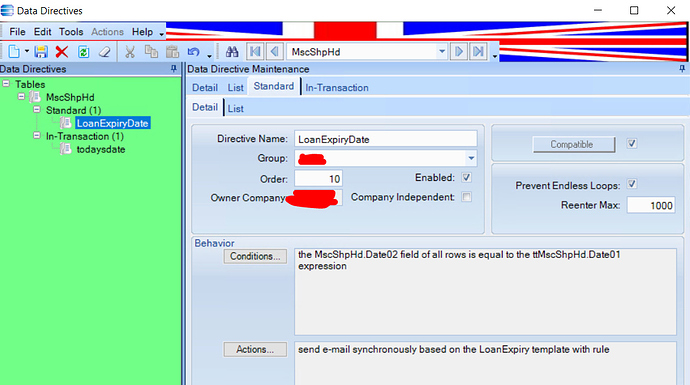Image resolution: width=690 pixels, height=385 pixels.
Task: Toggle the Enabled checkbox
Action: [x=466, y=177]
